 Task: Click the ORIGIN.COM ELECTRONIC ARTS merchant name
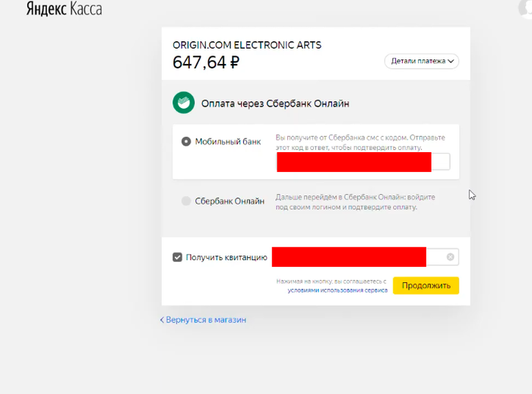[247, 45]
